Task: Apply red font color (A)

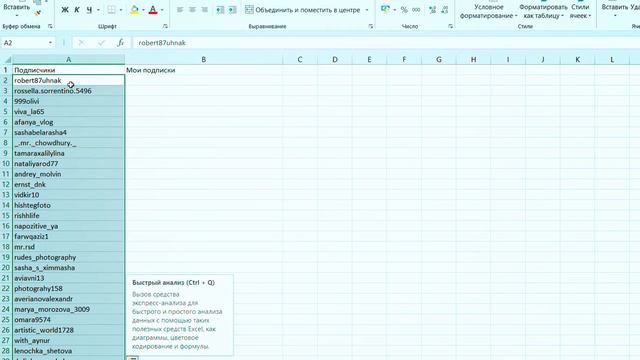Action: tap(153, 10)
